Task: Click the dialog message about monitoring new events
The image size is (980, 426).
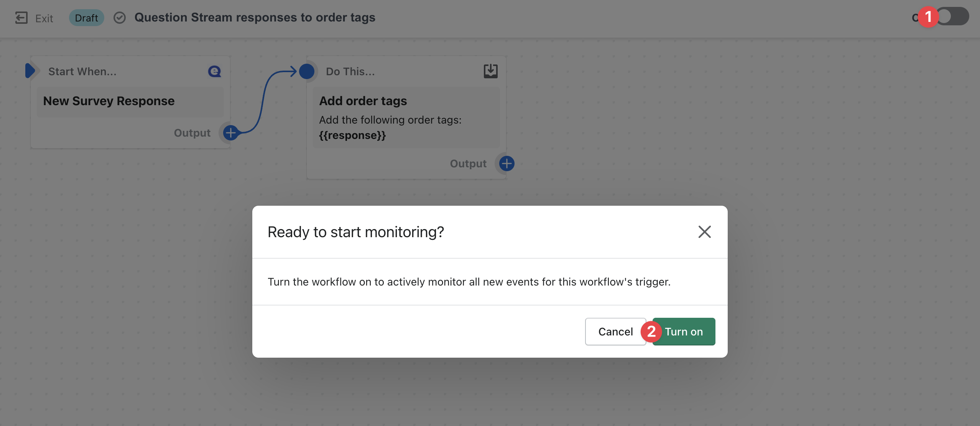Action: click(x=469, y=282)
